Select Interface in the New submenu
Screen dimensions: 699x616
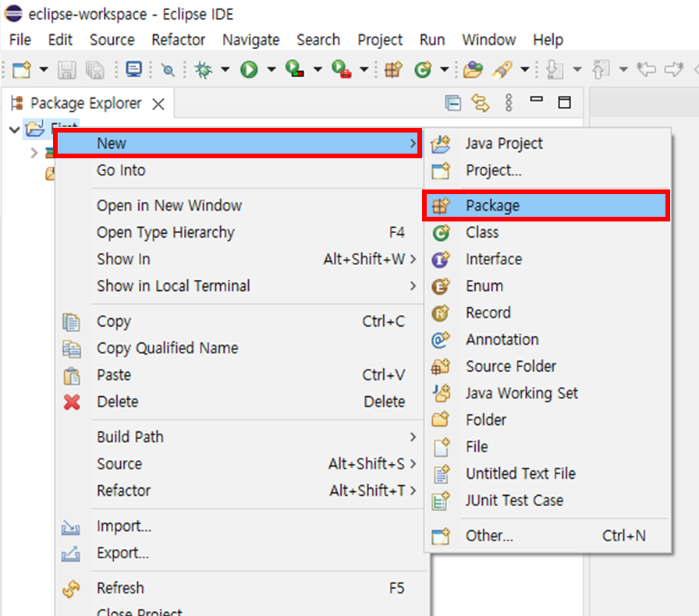[548, 259]
